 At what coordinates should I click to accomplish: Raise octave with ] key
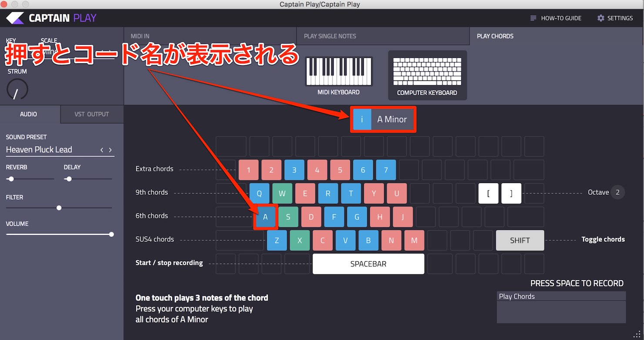pyautogui.click(x=511, y=193)
